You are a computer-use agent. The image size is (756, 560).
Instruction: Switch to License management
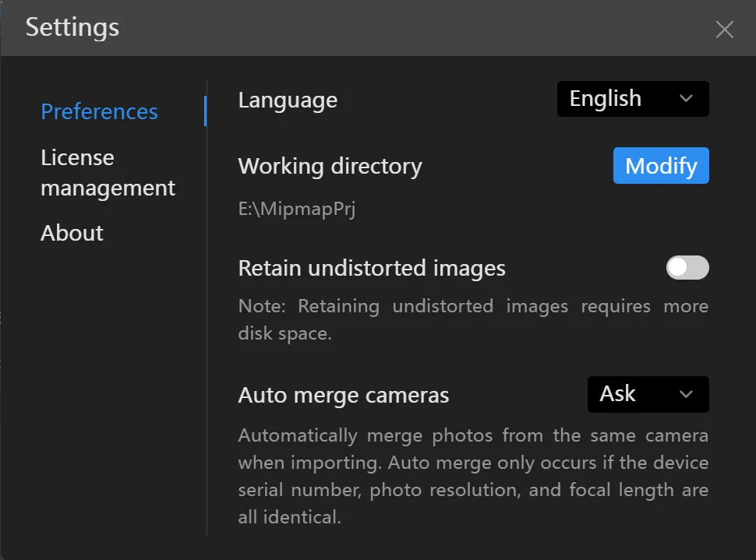tap(108, 173)
